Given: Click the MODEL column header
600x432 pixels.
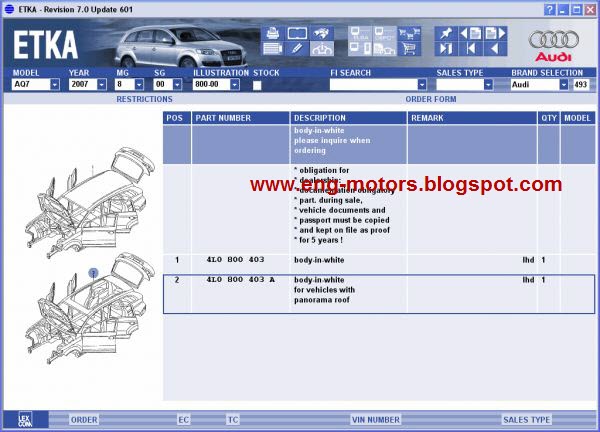Looking at the screenshot, I should tap(577, 118).
